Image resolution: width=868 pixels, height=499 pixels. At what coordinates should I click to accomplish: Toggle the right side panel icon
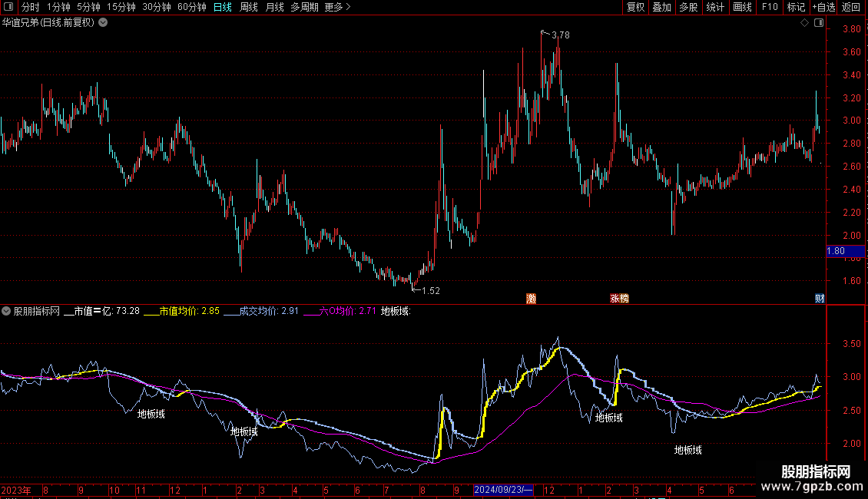tap(819, 23)
